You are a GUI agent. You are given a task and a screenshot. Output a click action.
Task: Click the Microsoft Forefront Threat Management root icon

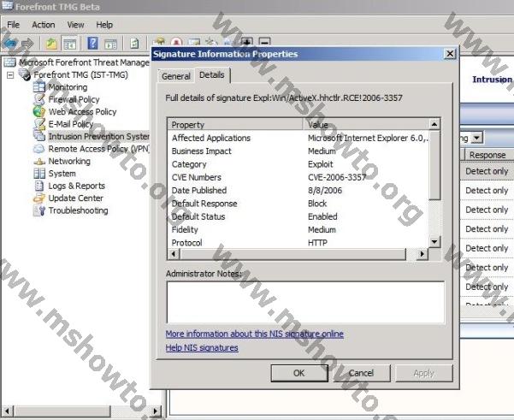click(9, 62)
